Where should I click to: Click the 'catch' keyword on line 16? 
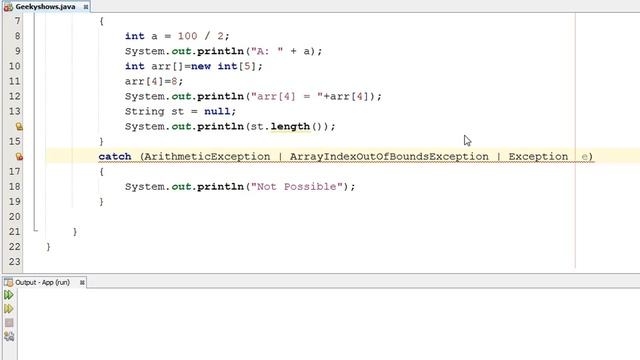[x=115, y=157]
